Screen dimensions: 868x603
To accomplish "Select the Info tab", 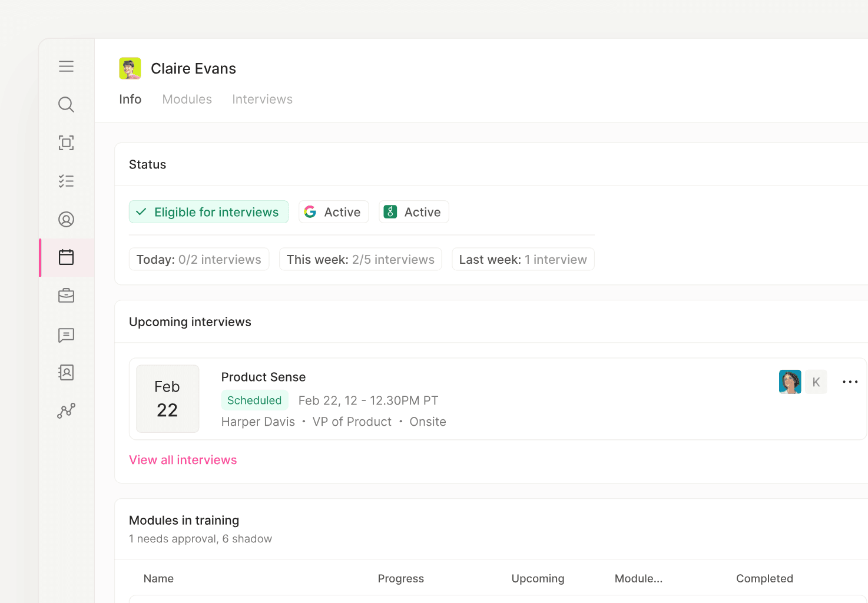I will pyautogui.click(x=130, y=99).
